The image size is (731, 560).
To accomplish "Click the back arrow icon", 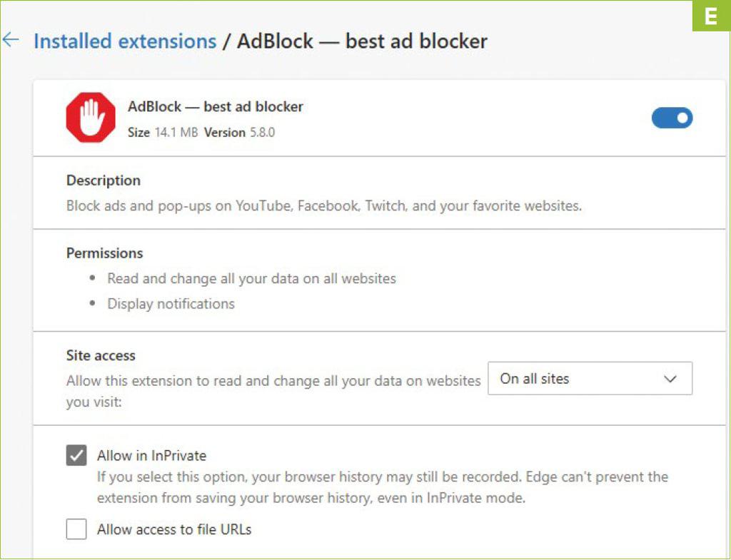I will (10, 41).
